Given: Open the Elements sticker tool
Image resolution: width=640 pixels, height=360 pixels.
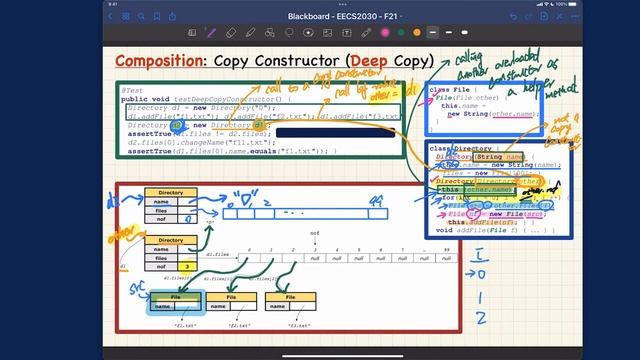Looking at the screenshot, I should (x=308, y=33).
